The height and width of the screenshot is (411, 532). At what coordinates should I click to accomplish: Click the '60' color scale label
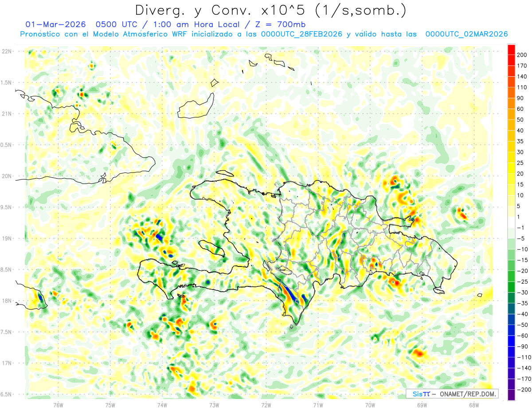(x=520, y=109)
